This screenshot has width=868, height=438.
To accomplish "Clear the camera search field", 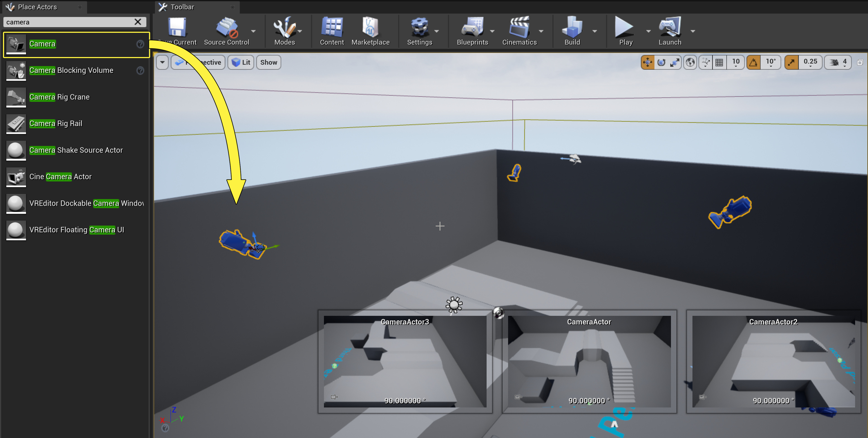I will click(138, 22).
